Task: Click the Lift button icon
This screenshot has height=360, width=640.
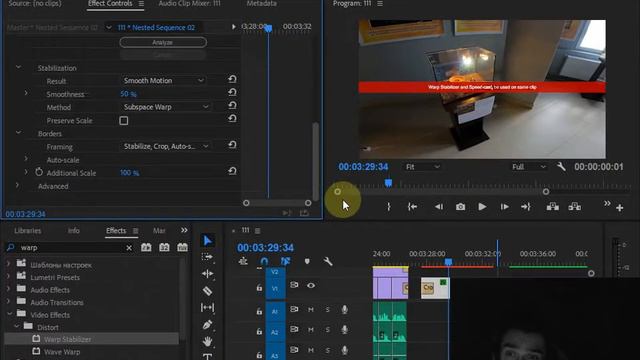Action: point(553,207)
